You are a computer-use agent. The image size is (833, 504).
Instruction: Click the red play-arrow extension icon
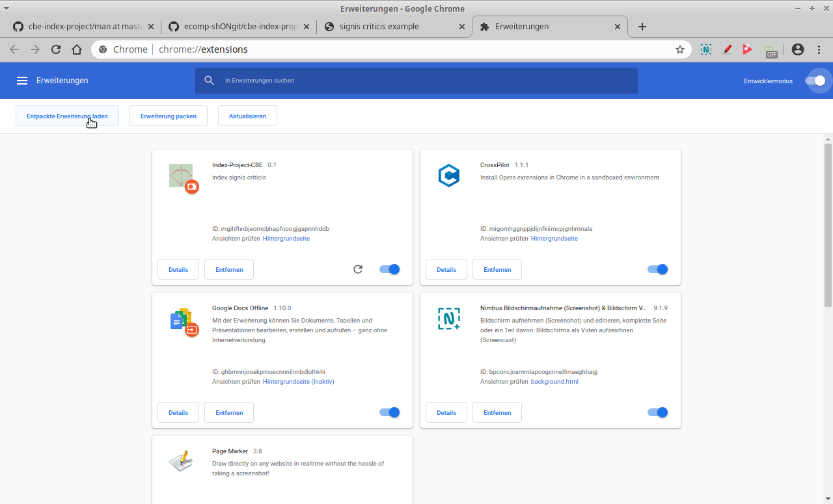[748, 49]
